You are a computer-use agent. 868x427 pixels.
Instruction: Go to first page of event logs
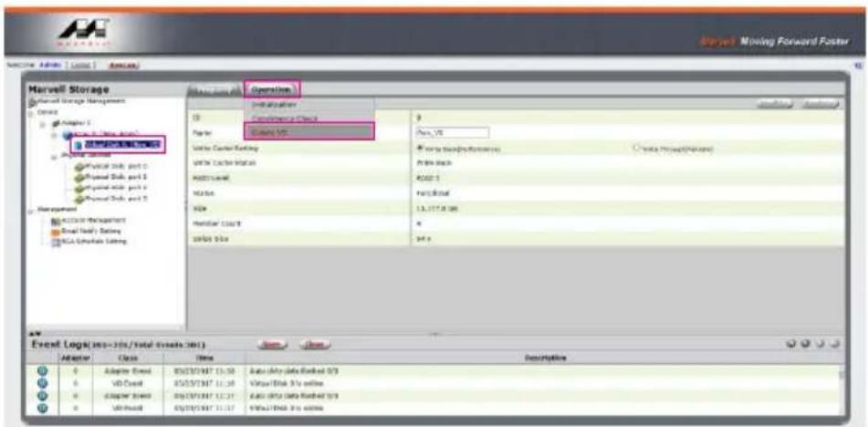tap(792, 344)
